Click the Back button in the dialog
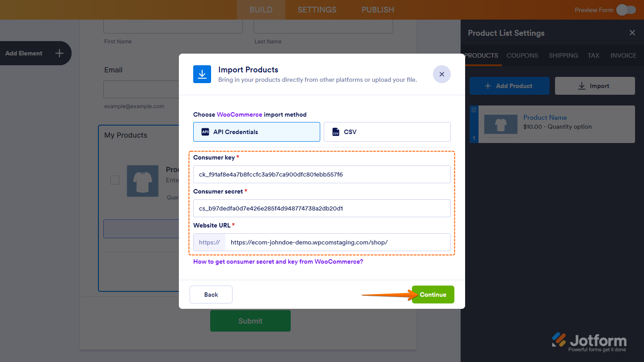Screen dimensions: 644x362 click(211, 294)
